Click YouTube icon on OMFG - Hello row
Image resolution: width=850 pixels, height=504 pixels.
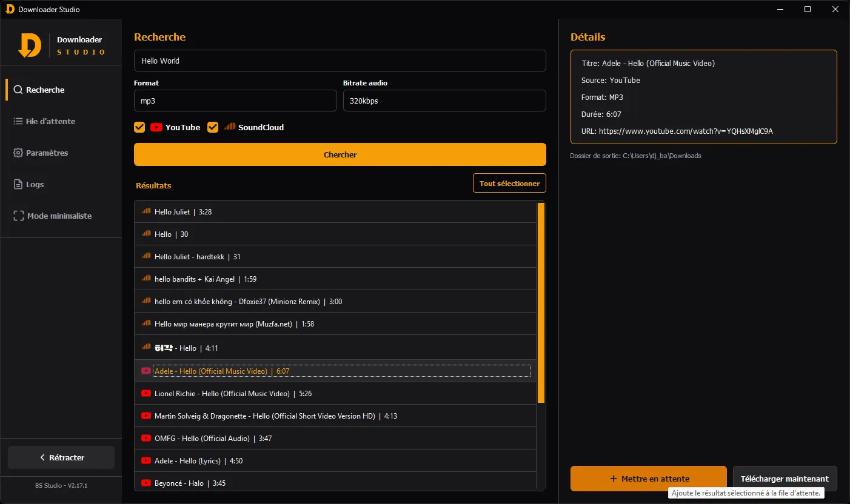[146, 438]
